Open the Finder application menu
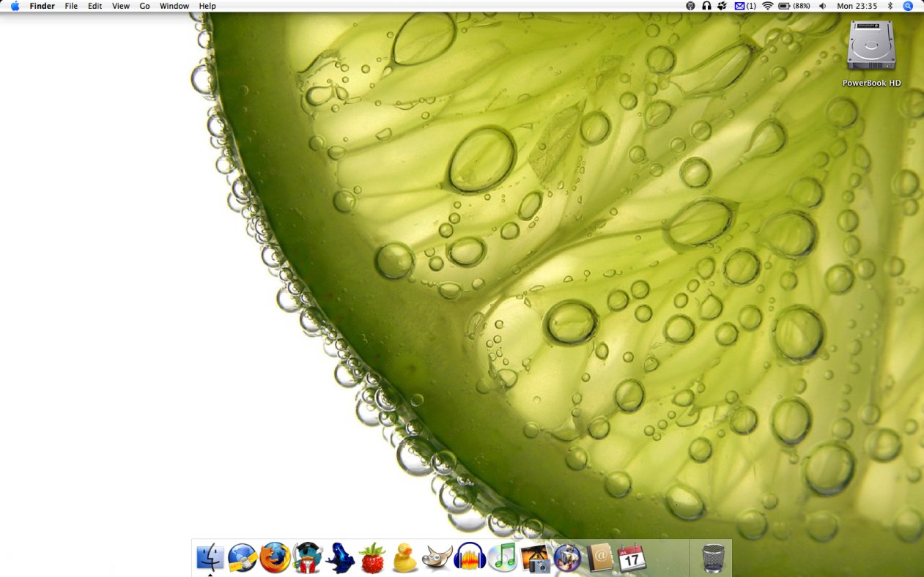The image size is (924, 577). click(42, 6)
